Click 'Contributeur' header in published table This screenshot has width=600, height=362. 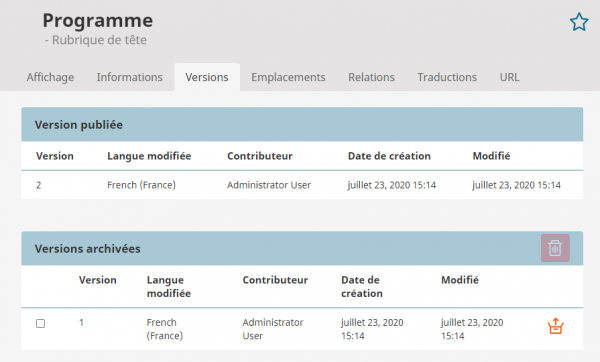point(260,156)
